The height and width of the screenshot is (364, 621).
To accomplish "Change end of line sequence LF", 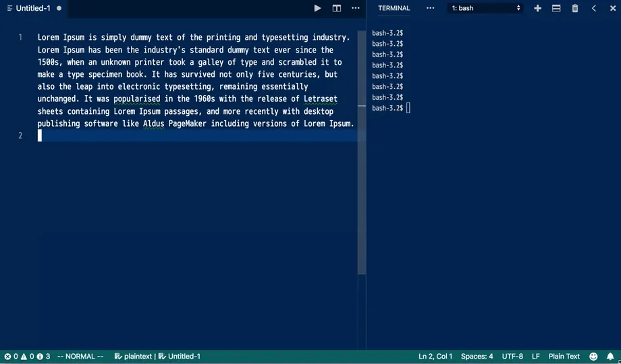I will click(535, 356).
